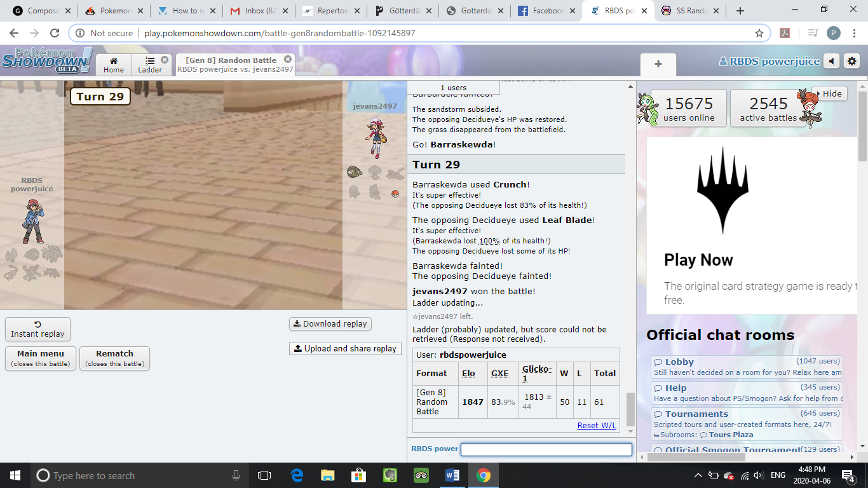Open new room plus tab
Image resolution: width=868 pixels, height=488 pixels.
658,64
